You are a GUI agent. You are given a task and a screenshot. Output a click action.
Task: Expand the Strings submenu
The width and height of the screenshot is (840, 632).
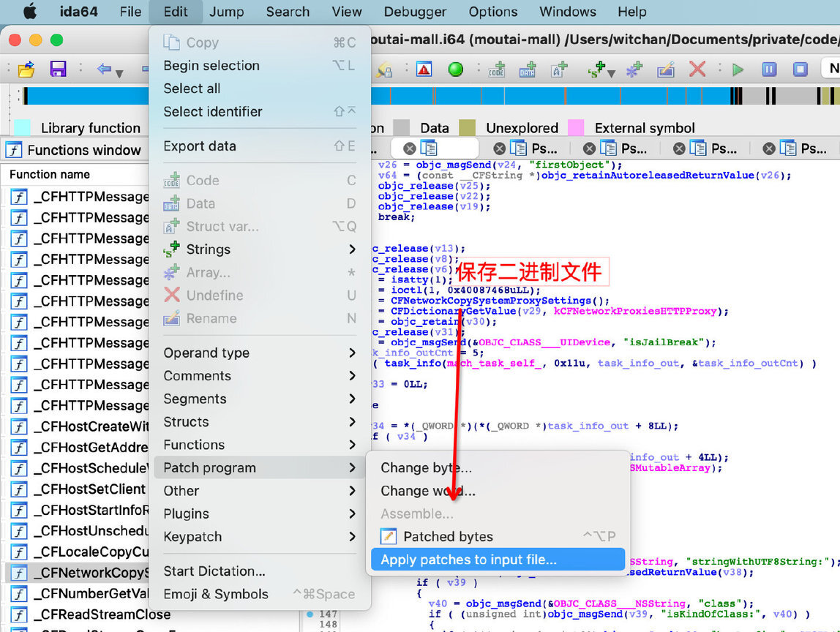click(x=260, y=249)
